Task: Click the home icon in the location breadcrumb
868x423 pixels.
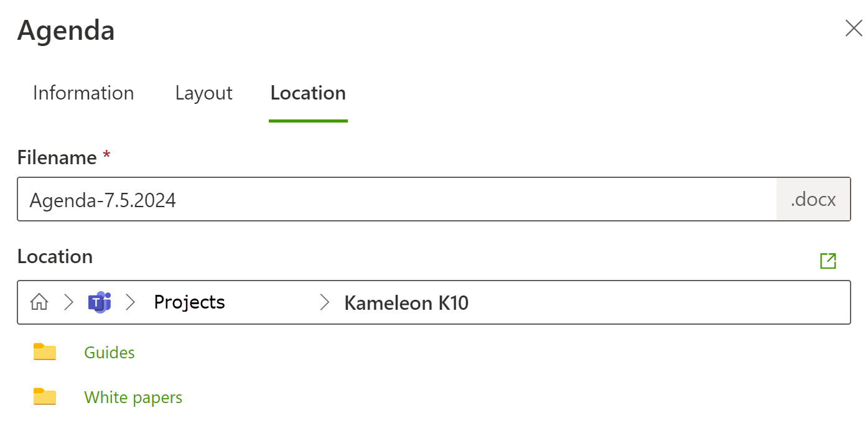Action: tap(39, 302)
